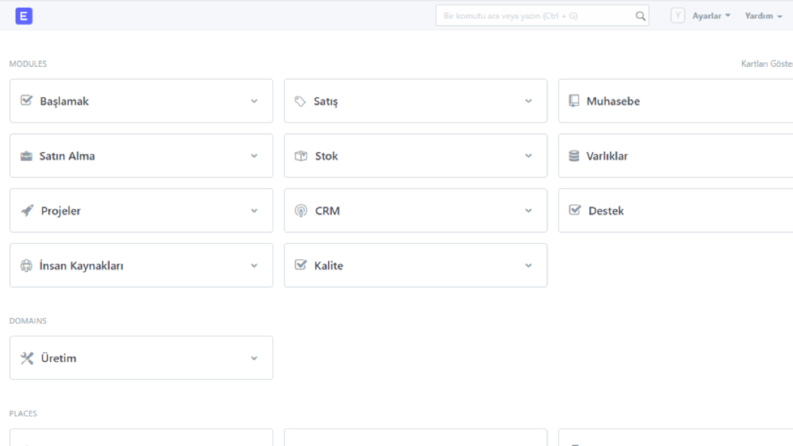Expand the Üretim domain chevron
This screenshot has width=793, height=446.
coord(254,358)
